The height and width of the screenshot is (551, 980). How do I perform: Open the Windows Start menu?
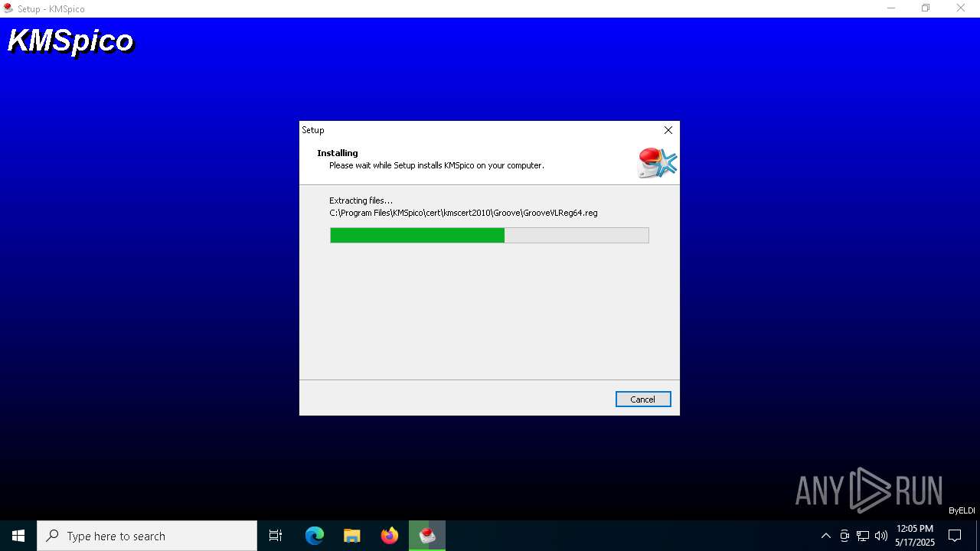point(18,536)
